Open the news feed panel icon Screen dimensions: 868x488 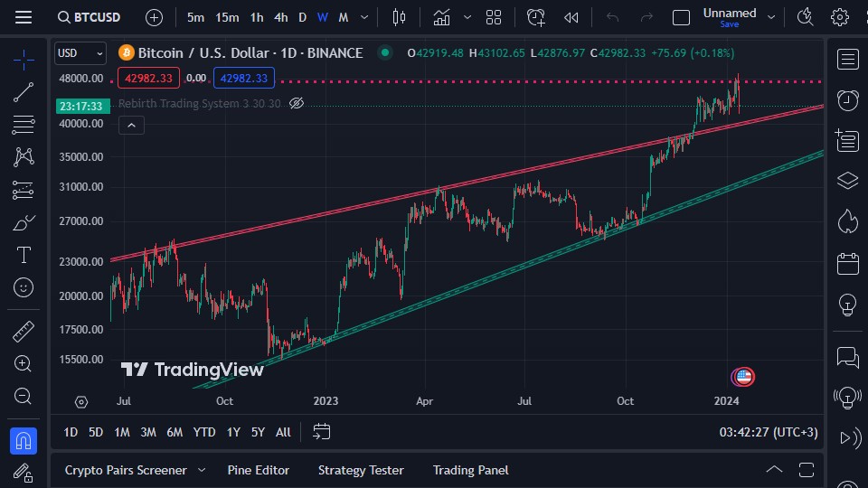click(x=847, y=141)
